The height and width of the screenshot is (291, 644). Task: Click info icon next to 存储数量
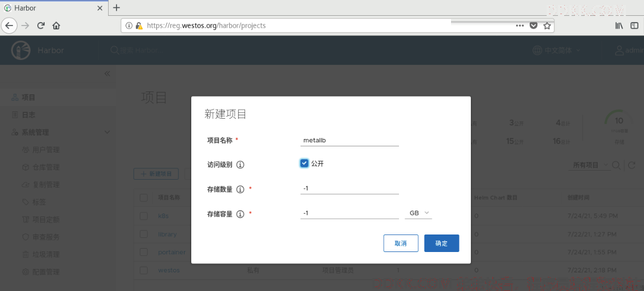click(241, 189)
